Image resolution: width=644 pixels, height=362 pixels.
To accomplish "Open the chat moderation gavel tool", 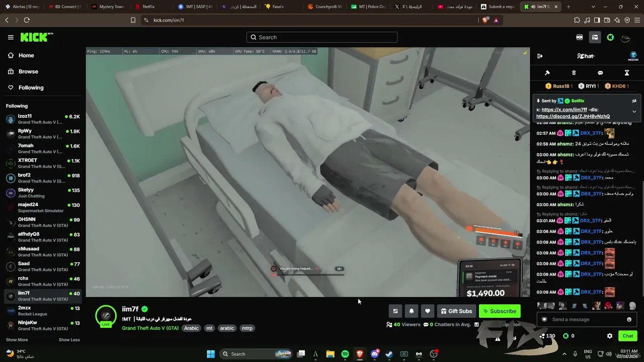I will coord(547,73).
